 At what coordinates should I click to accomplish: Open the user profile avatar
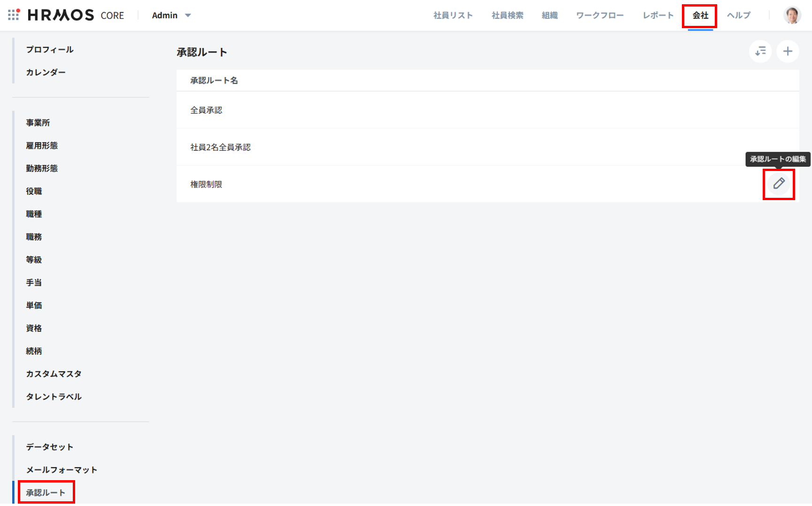click(x=792, y=15)
